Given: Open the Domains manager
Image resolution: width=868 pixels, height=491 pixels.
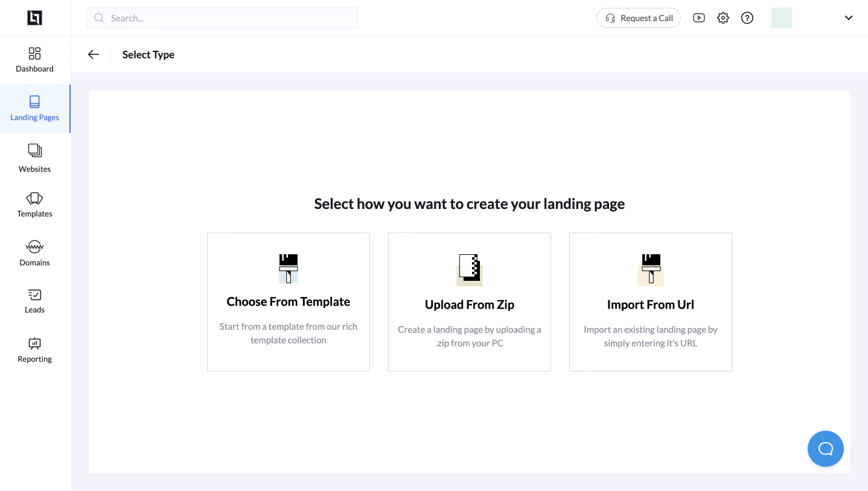Looking at the screenshot, I should pos(34,252).
